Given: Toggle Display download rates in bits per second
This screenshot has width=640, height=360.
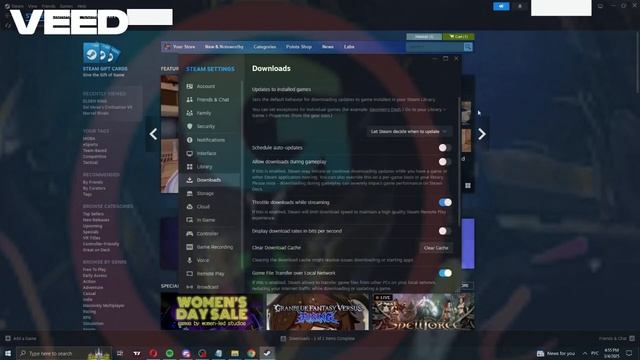Looking at the screenshot, I should click(x=444, y=231).
